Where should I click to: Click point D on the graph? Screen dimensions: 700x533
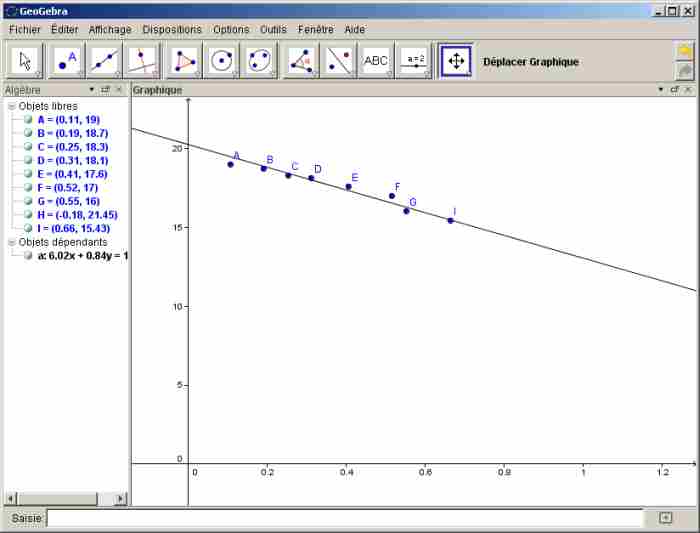pyautogui.click(x=311, y=178)
